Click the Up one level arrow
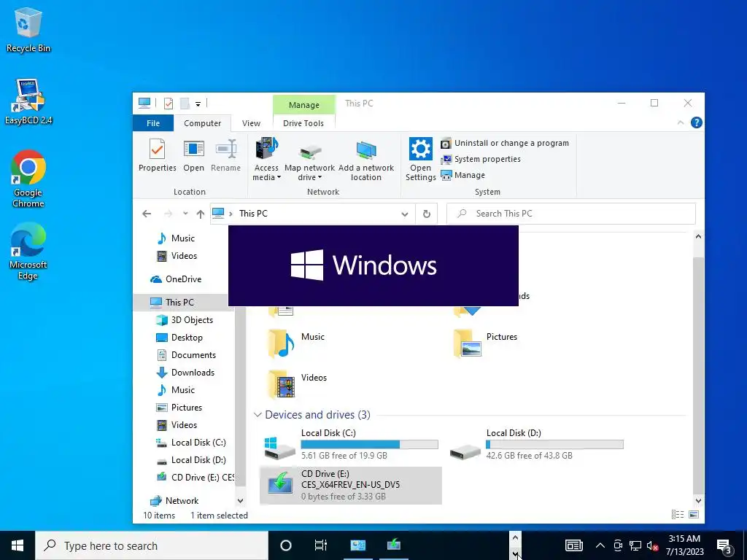The image size is (747, 560). pos(201,214)
